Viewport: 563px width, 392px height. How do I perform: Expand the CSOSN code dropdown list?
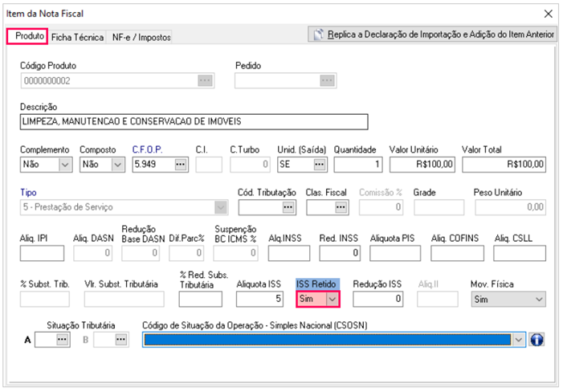[x=517, y=340]
